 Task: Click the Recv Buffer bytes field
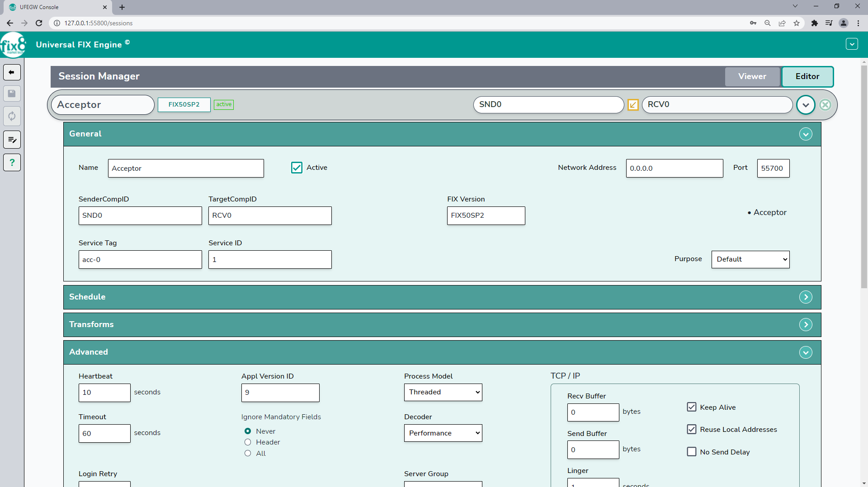tap(593, 412)
